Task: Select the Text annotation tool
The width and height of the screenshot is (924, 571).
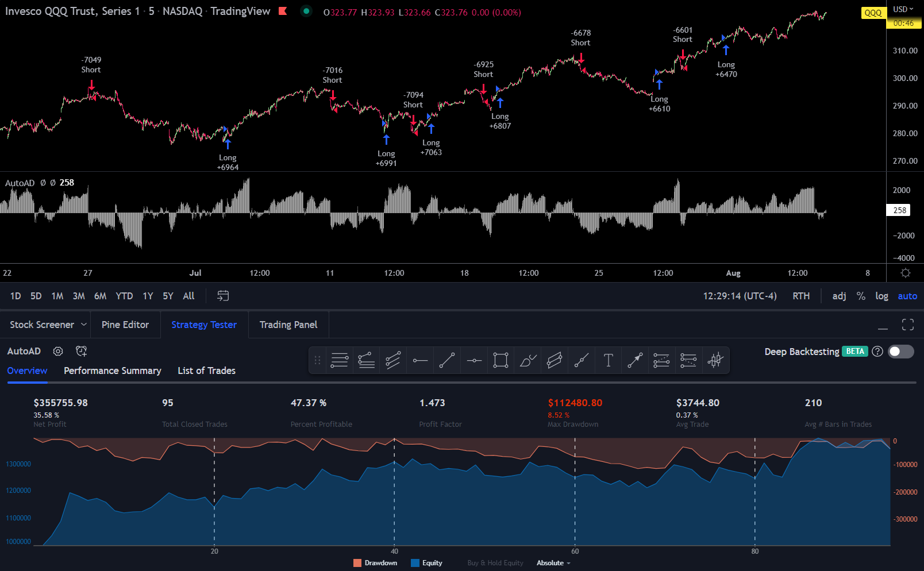Action: [x=608, y=360]
